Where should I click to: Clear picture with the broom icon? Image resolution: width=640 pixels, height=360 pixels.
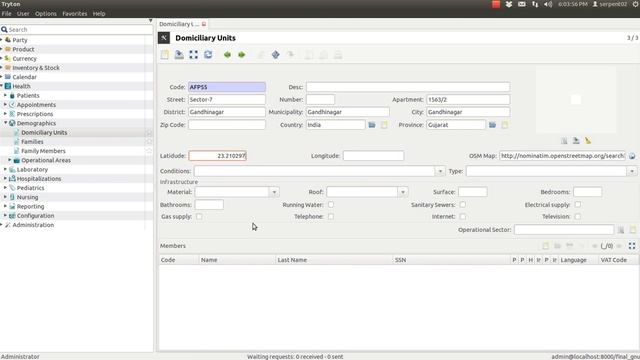[588, 141]
